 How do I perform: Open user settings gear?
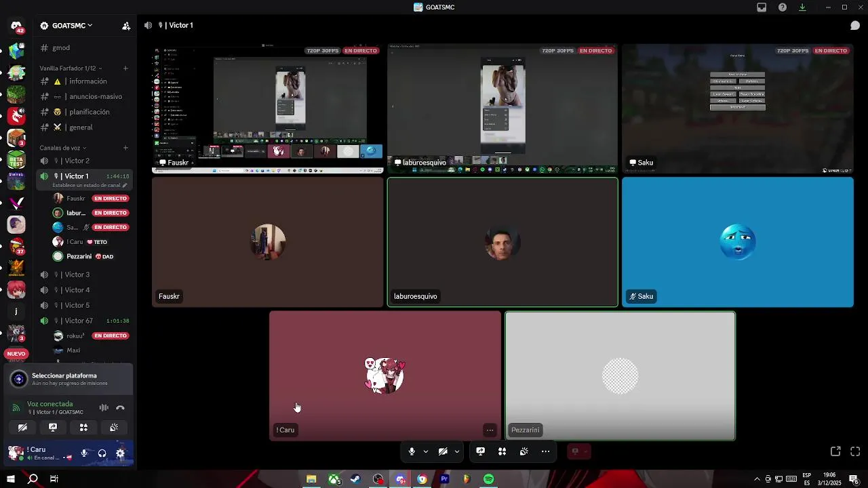click(x=120, y=453)
